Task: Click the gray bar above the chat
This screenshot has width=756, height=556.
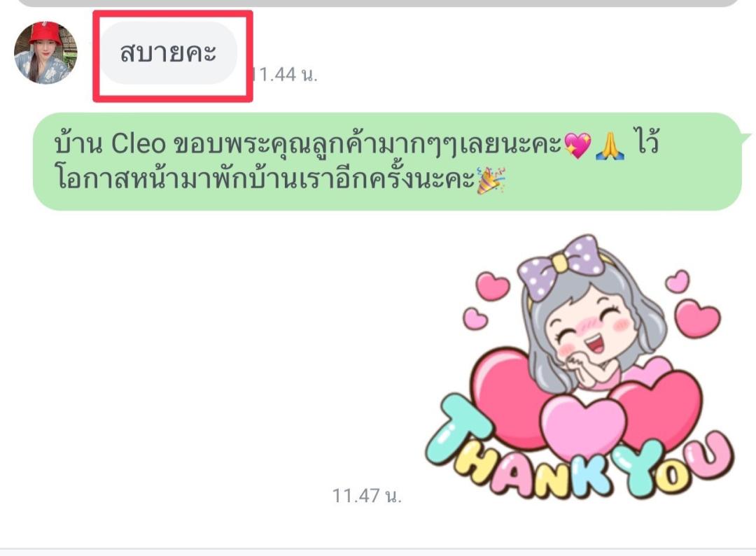Action: pos(378,3)
